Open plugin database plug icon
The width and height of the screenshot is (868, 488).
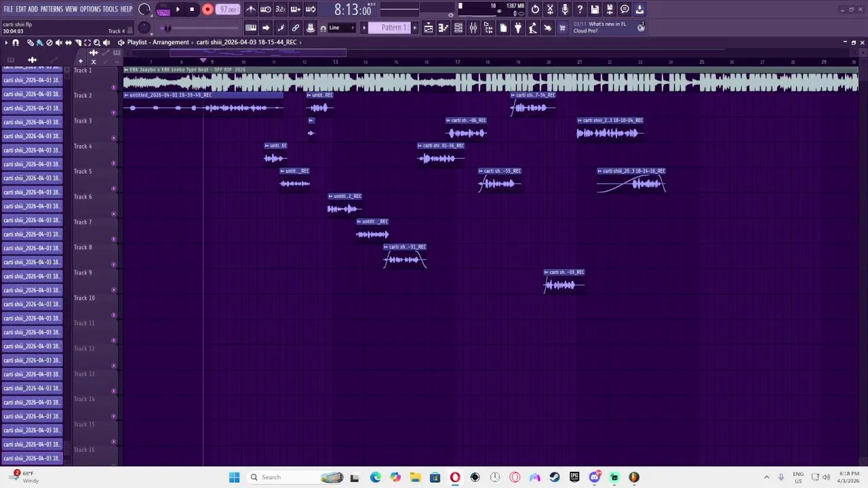(x=518, y=28)
